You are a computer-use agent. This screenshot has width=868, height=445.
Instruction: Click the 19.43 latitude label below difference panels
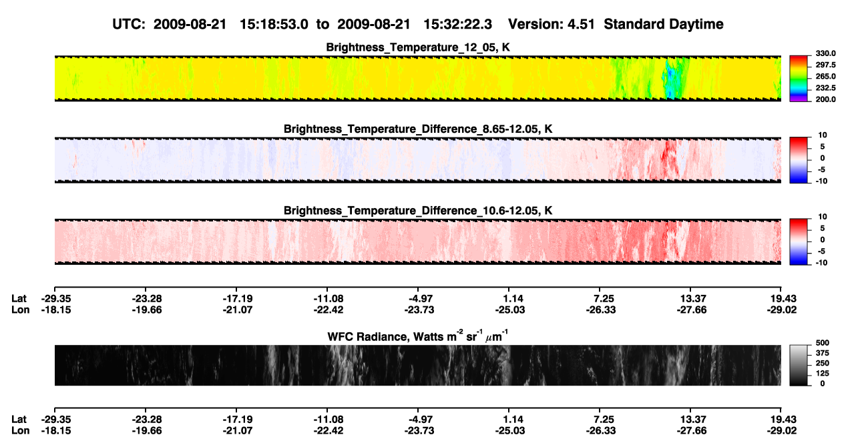pyautogui.click(x=782, y=298)
